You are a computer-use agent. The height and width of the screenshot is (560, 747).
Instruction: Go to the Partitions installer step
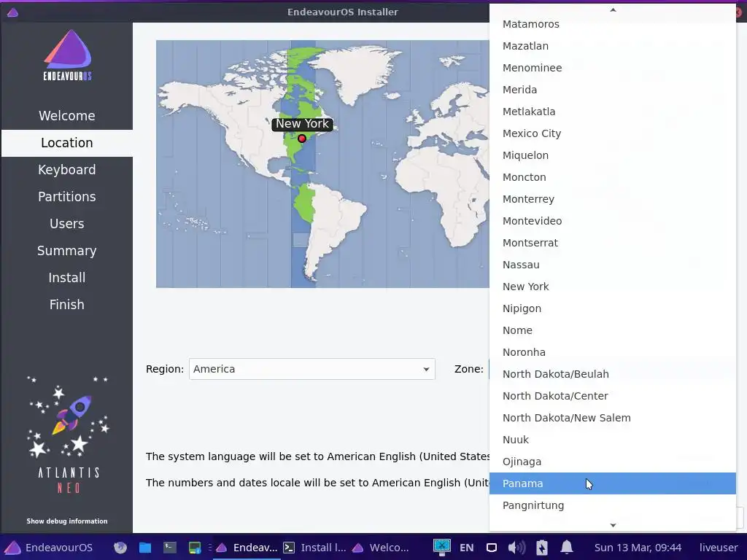tap(66, 197)
